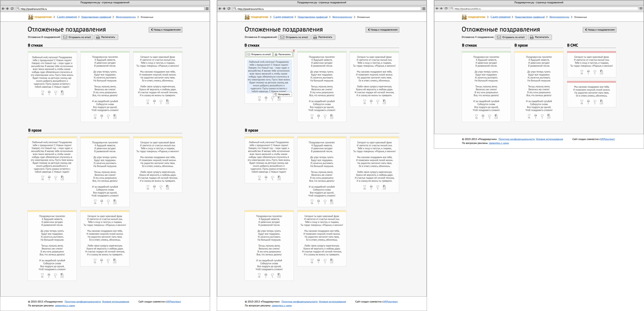
Task: Click the Копировать popup button
Action: [x=282, y=94]
